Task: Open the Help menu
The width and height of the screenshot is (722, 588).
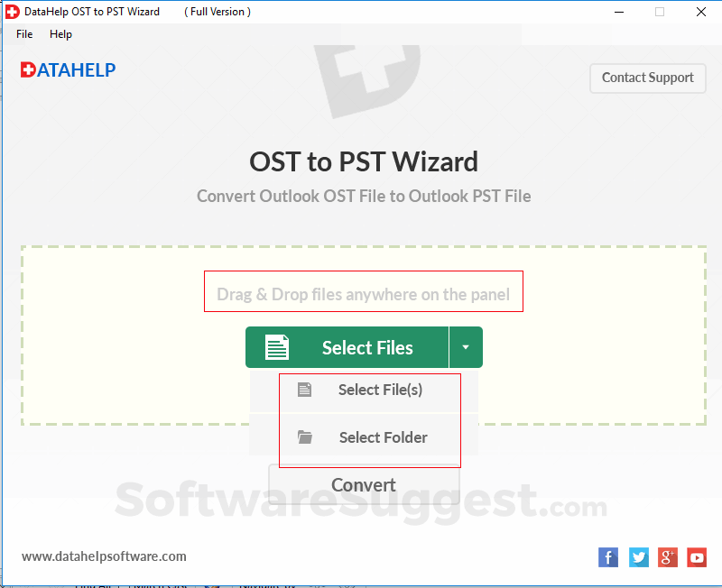Action: 60,34
